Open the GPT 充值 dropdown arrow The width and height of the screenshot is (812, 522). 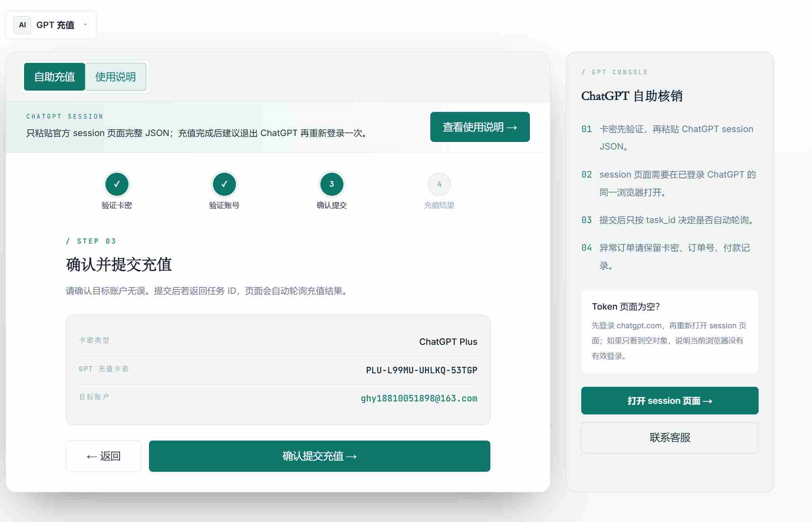coord(85,25)
